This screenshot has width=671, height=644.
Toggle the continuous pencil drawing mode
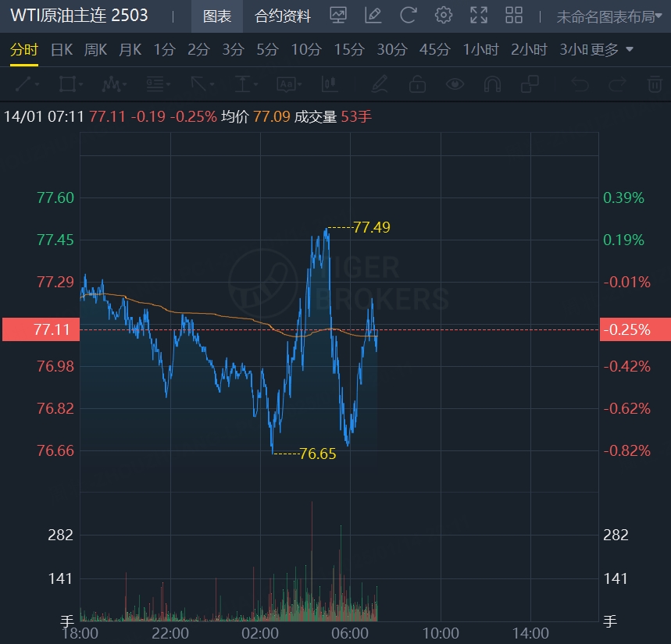click(x=380, y=84)
